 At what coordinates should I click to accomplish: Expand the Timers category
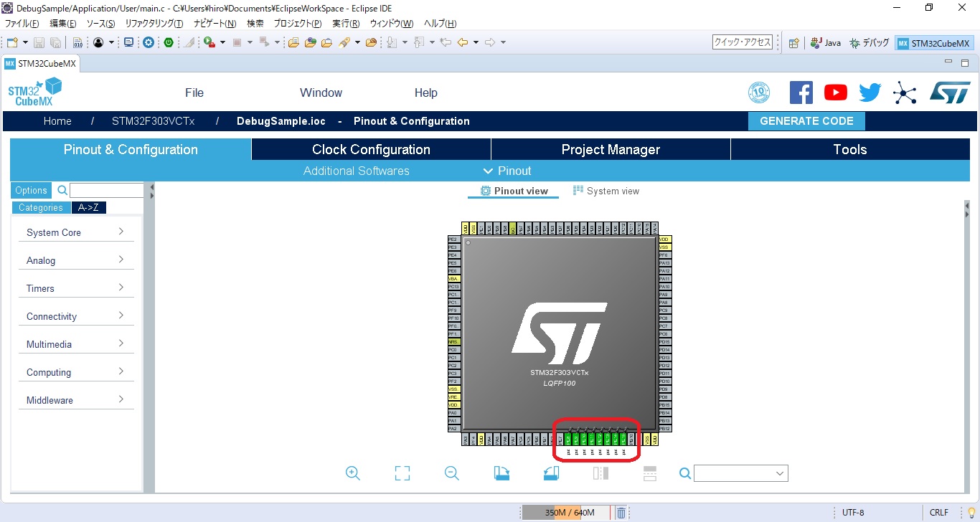(75, 288)
